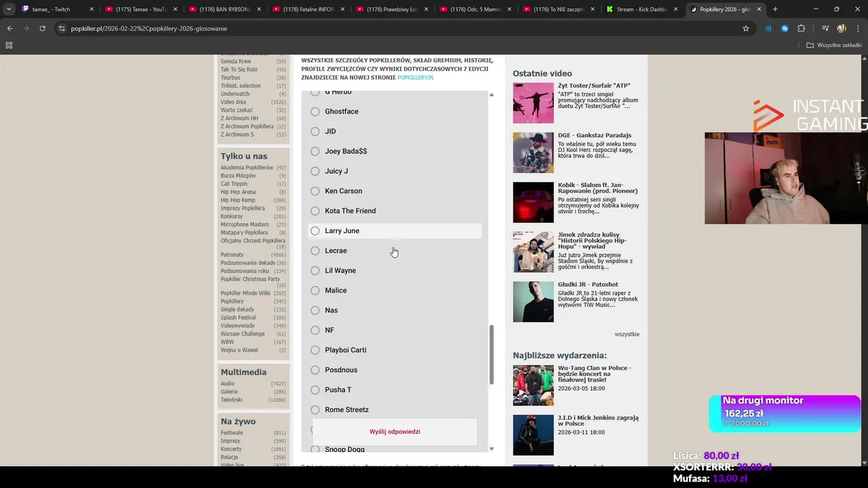Choose Joey Bada$$ in the poll
Image resolution: width=868 pixels, height=488 pixels.
click(x=315, y=151)
